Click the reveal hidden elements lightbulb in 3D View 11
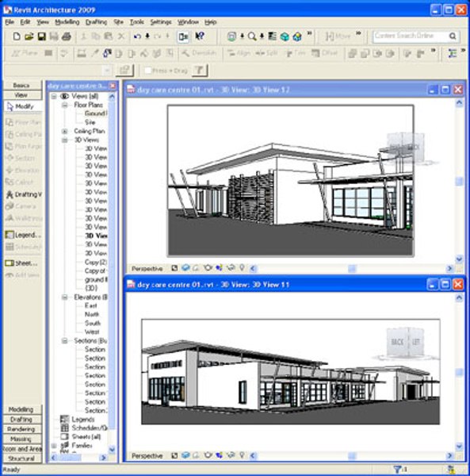The width and height of the screenshot is (470, 476). (x=242, y=455)
